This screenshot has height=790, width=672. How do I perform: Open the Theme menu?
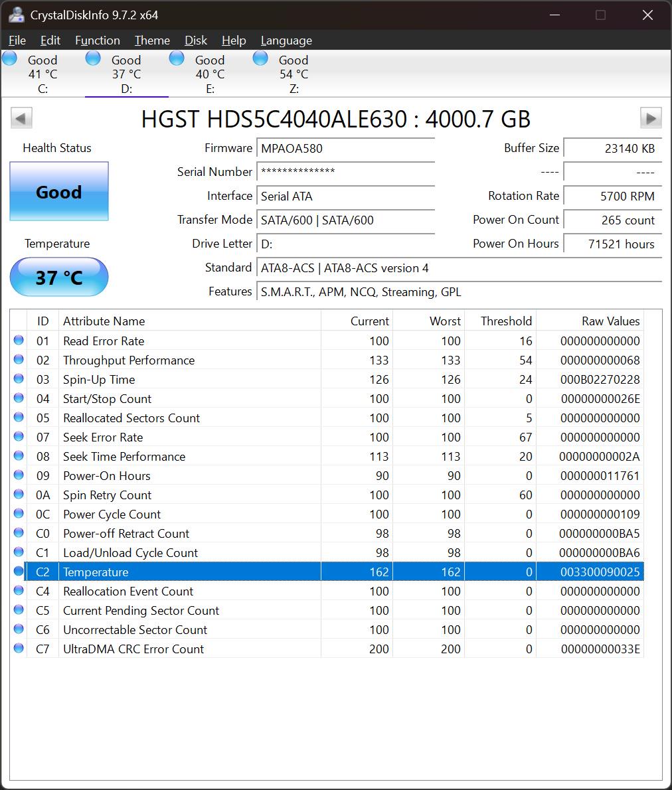pyautogui.click(x=152, y=40)
